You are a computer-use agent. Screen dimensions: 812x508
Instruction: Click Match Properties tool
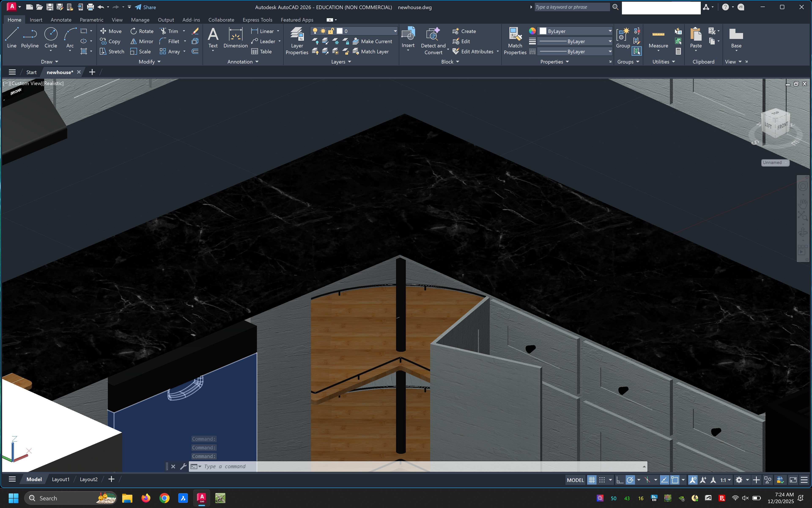(515, 41)
